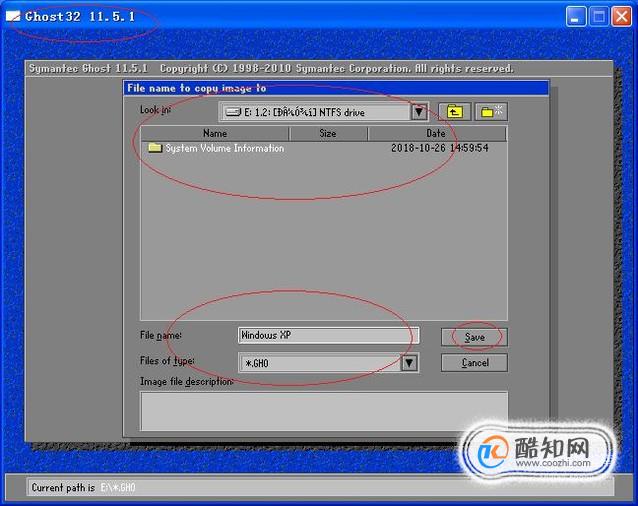
Task: Close the Ghost32 window
Action: (x=622, y=17)
